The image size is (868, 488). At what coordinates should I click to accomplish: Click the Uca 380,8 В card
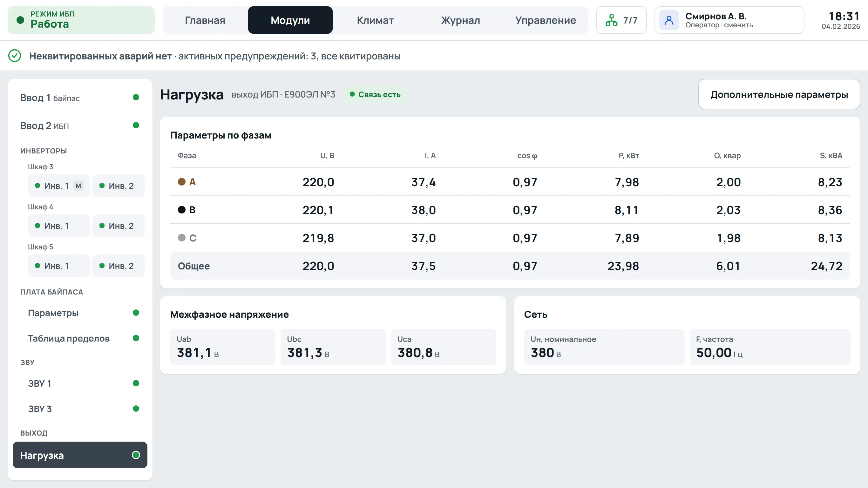tap(444, 347)
